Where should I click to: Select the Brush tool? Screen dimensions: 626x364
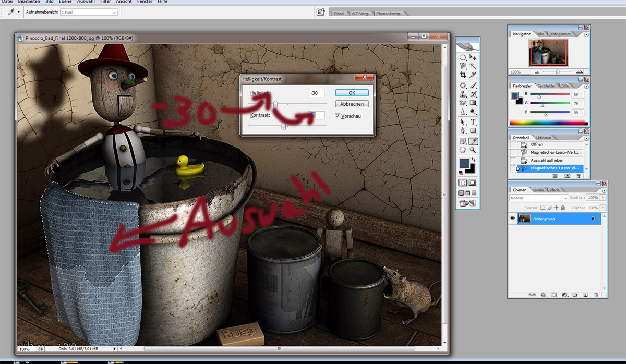473,85
